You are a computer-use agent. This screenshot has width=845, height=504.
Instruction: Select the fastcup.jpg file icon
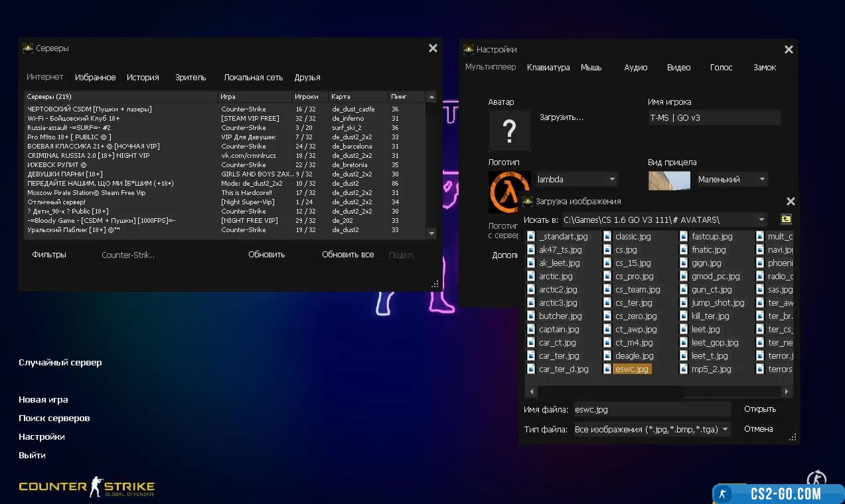pos(684,237)
